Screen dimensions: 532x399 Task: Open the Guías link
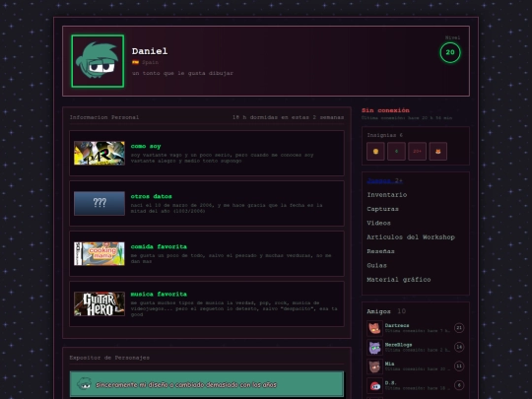[x=376, y=265]
